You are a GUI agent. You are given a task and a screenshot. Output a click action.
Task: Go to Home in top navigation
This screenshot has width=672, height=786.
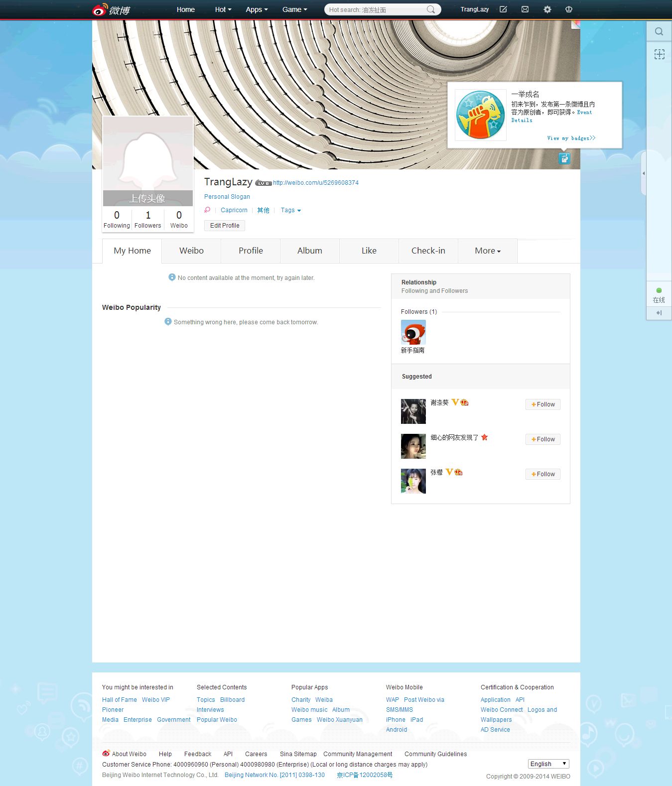(186, 9)
